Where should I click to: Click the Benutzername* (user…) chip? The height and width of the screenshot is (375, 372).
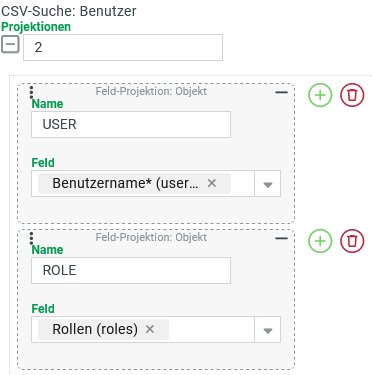coord(125,183)
